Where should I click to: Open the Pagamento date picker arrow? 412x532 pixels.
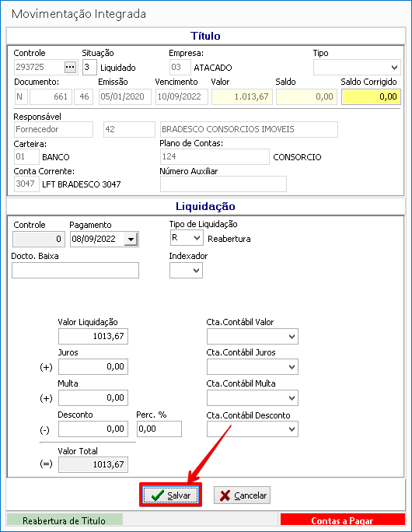click(x=131, y=240)
